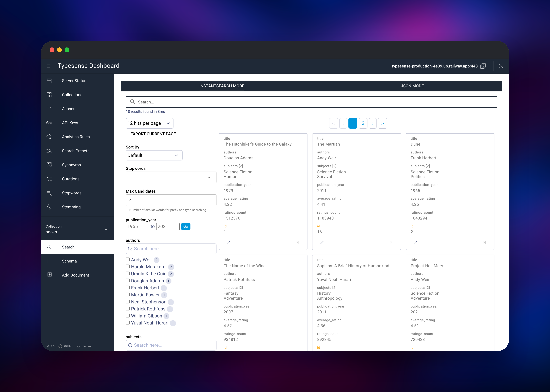The image size is (550, 392).
Task: Open the Issues link in footer
Action: click(87, 346)
